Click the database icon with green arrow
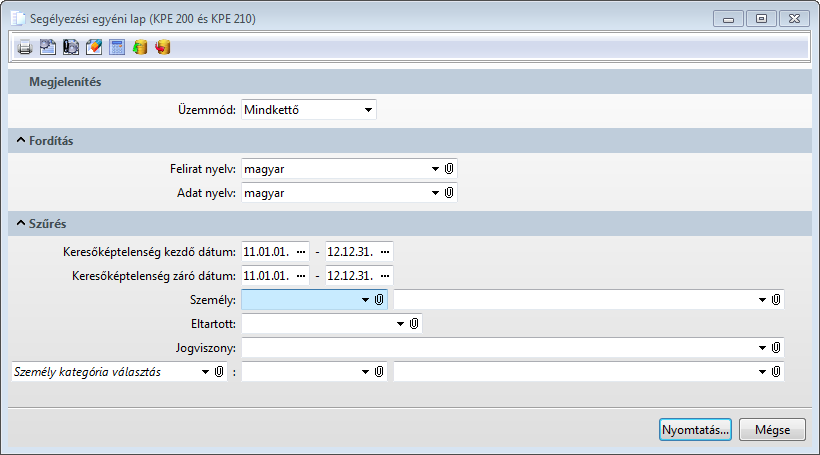Viewport: 820px width, 455px height. (140, 48)
